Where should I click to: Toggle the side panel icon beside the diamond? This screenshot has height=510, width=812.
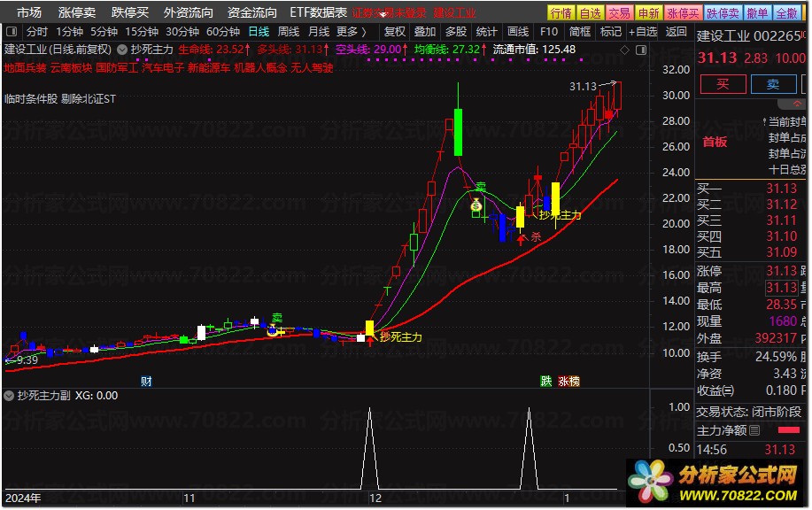[641, 50]
